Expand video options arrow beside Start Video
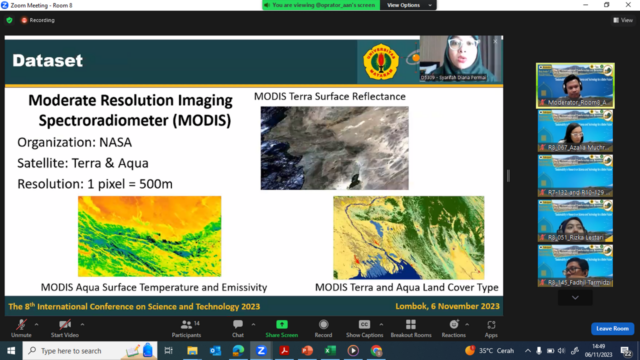 pos(82,324)
